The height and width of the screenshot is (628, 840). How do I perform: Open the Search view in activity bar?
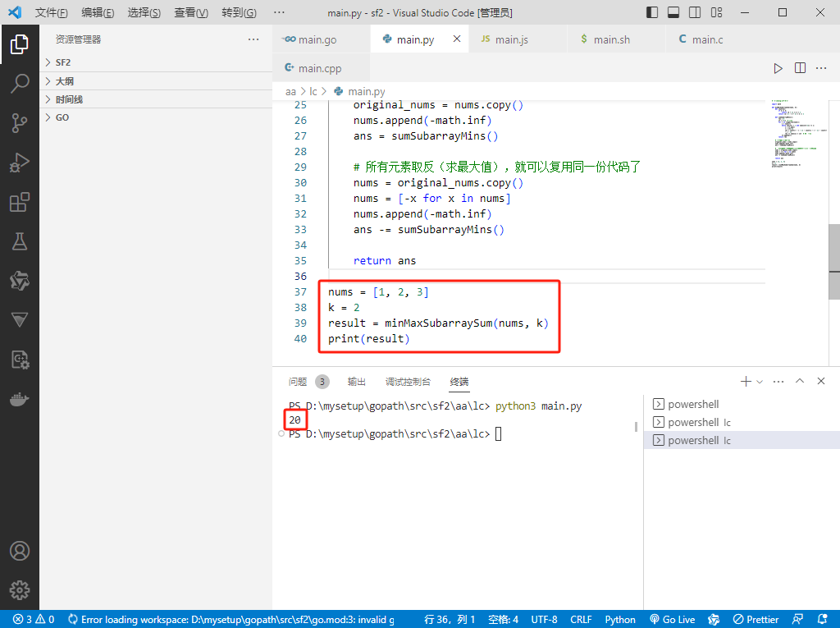20,84
